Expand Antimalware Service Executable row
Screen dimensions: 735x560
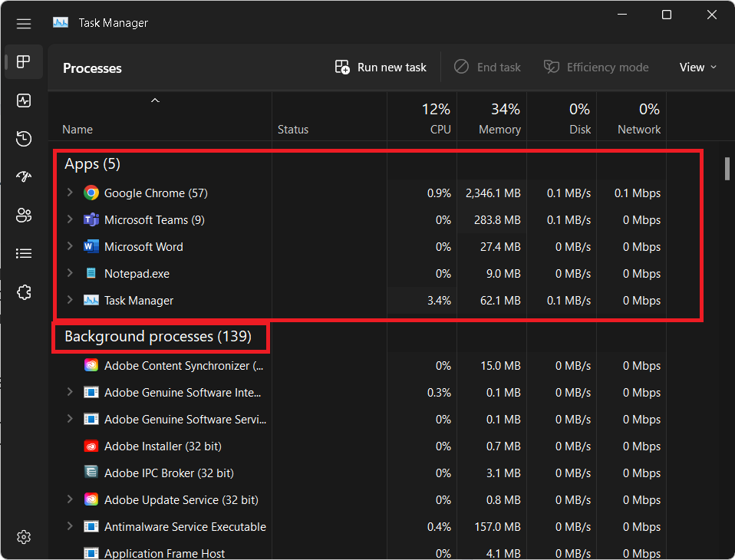tap(70, 525)
